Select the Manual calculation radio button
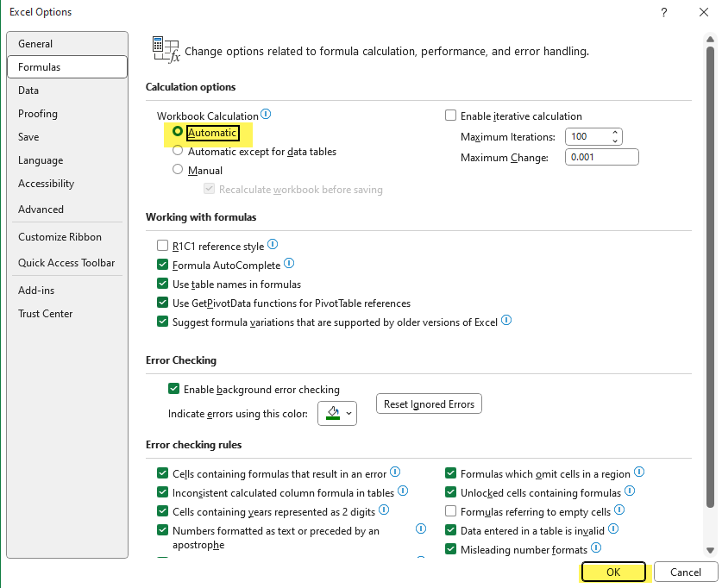Screen dimensions: 722x588 (178, 170)
